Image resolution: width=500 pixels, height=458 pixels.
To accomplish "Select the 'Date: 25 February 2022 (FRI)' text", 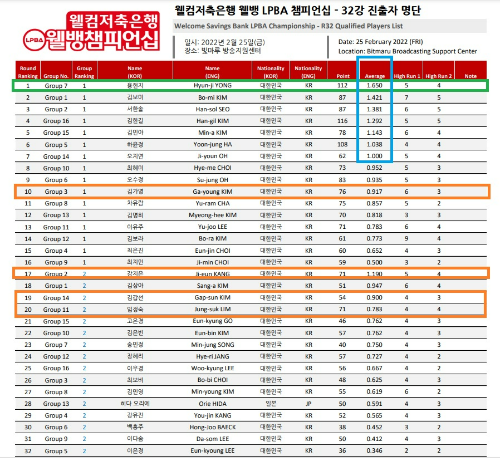I will coord(380,42).
